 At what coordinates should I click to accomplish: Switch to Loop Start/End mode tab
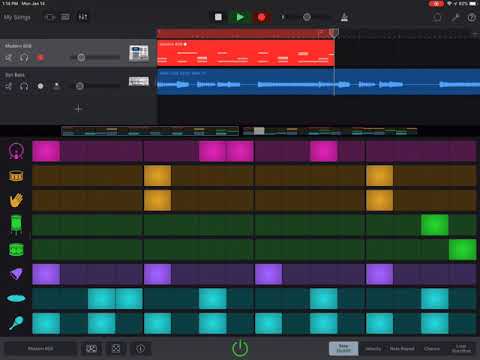coord(461,349)
